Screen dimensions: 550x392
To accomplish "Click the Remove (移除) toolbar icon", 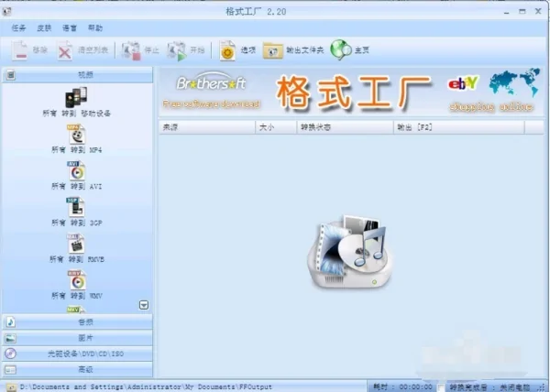I will [x=19, y=50].
